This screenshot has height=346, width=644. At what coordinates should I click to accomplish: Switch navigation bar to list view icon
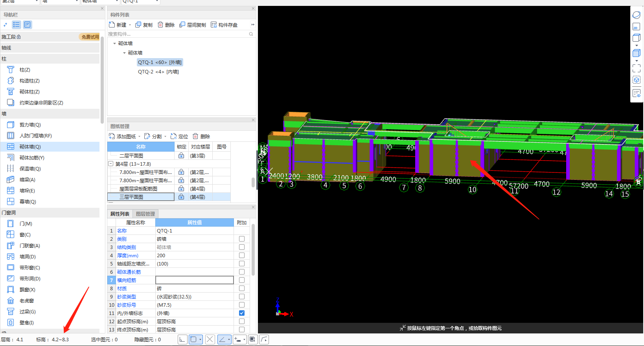[x=17, y=25]
